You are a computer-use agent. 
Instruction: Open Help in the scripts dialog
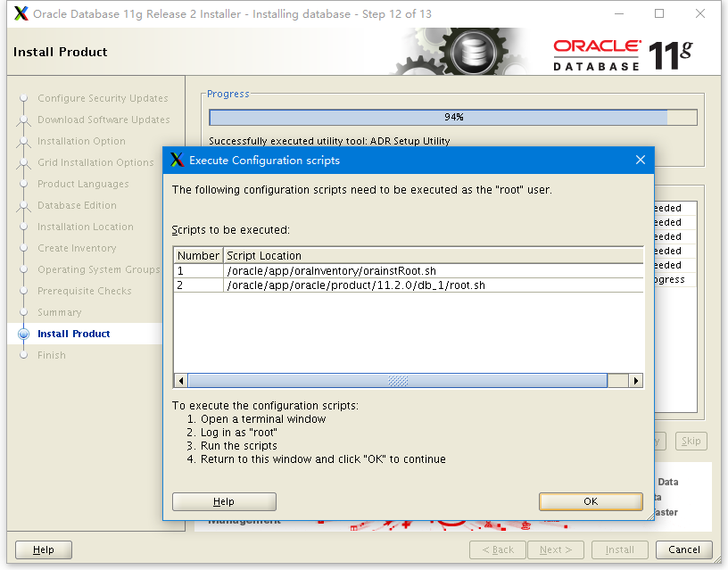point(224,501)
